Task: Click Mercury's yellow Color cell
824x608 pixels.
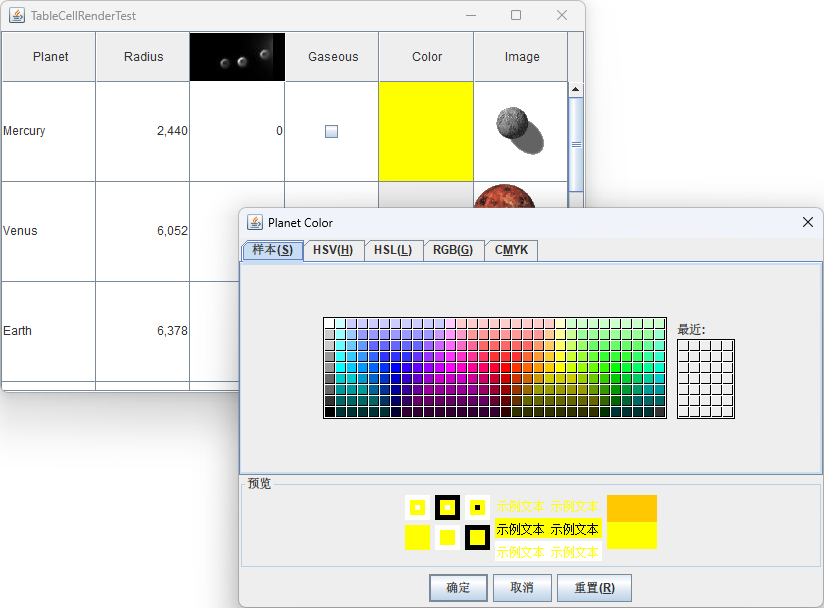Action: pos(426,131)
